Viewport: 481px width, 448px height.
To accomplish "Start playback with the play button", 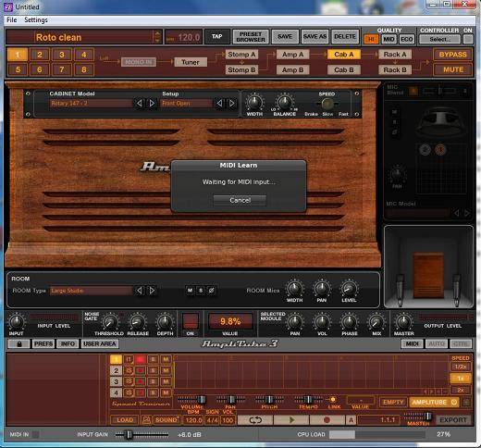I will click(291, 420).
